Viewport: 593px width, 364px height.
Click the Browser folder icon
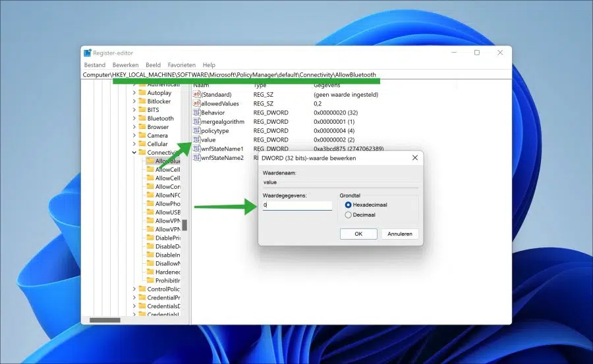point(142,127)
